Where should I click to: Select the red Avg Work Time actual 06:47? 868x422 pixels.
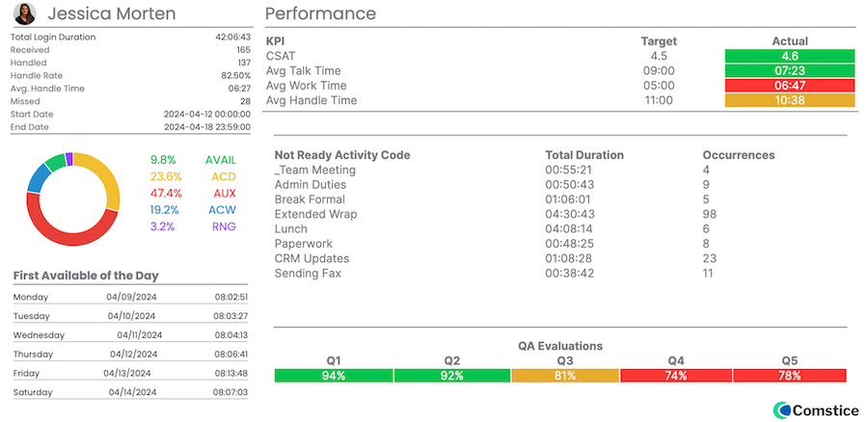[x=790, y=86]
